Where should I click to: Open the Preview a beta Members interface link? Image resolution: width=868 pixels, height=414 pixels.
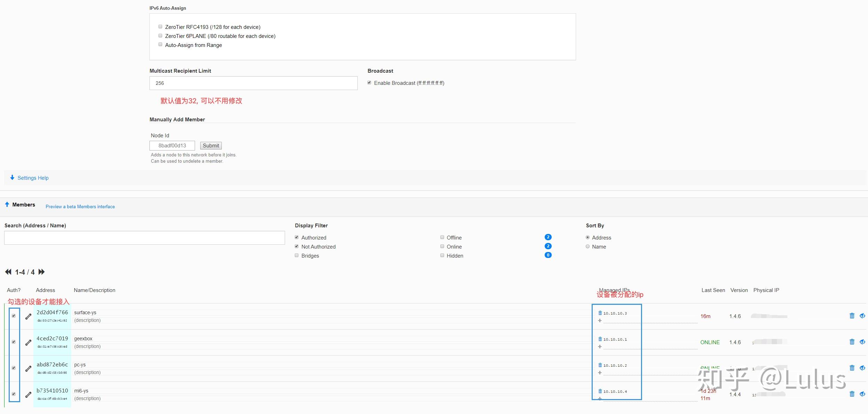coord(80,206)
